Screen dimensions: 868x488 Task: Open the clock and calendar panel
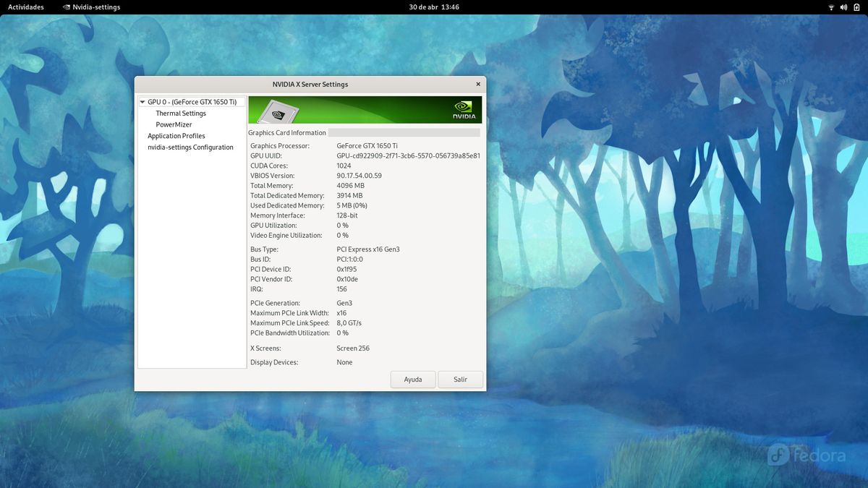coord(434,7)
